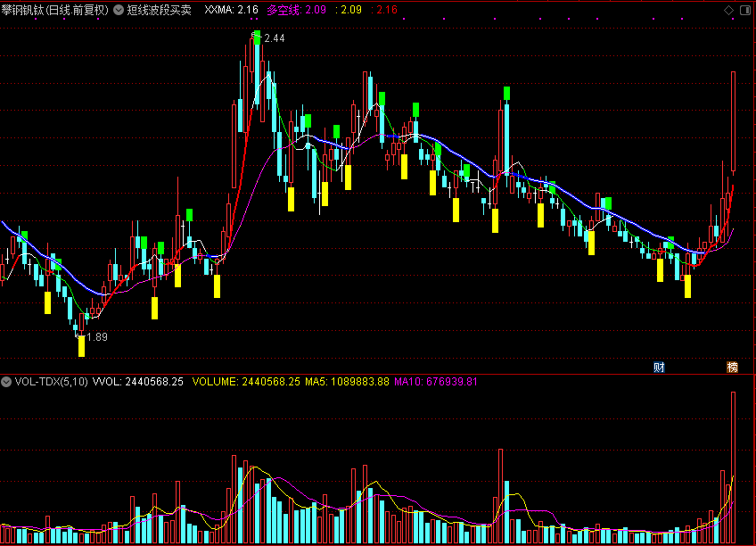Click the VVOL: 2440568.25 value
The image size is (756, 546).
[138, 382]
